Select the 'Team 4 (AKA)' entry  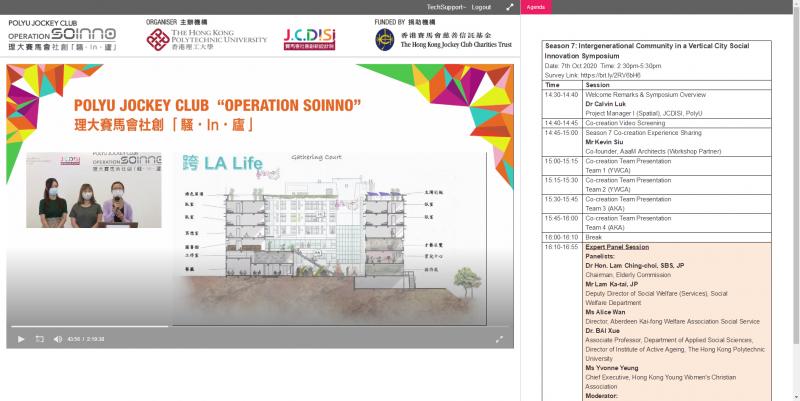[605, 228]
